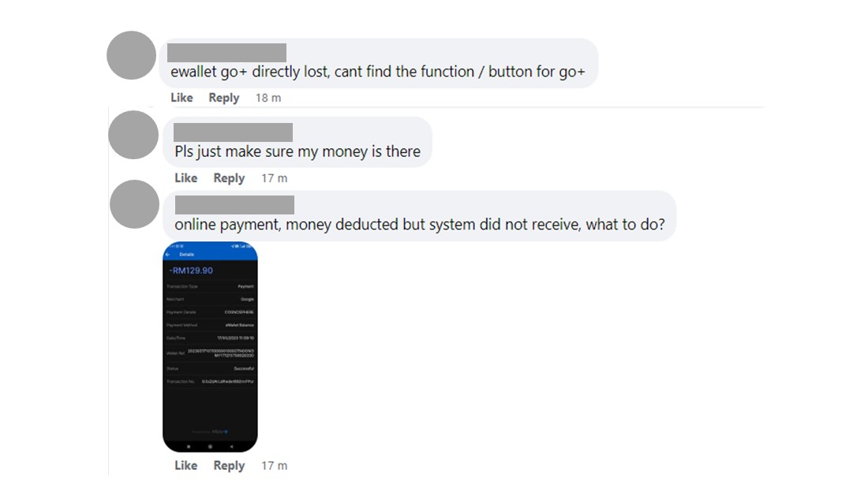This screenshot has height=488, width=868.
Task: Like the "ewallet go+ directly lost" comment
Action: pyautogui.click(x=181, y=98)
